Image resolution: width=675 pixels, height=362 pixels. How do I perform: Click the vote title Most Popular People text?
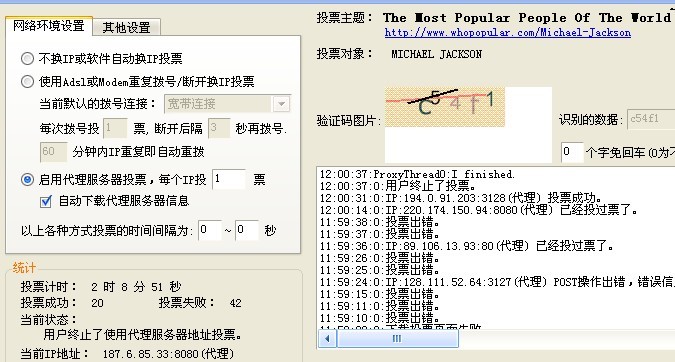point(528,18)
